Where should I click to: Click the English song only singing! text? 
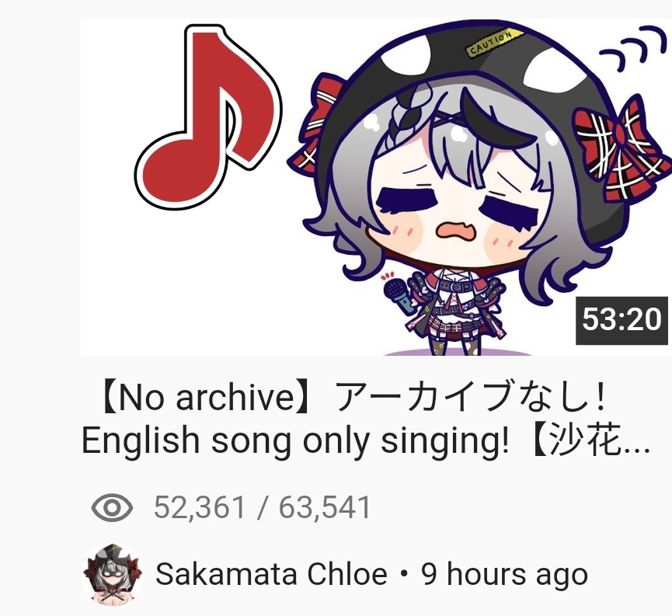(x=296, y=440)
